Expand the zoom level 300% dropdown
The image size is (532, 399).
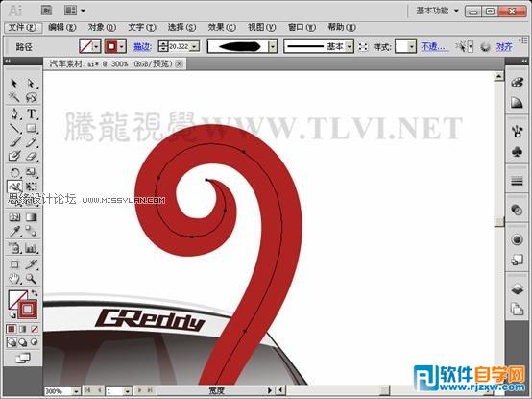[76, 391]
